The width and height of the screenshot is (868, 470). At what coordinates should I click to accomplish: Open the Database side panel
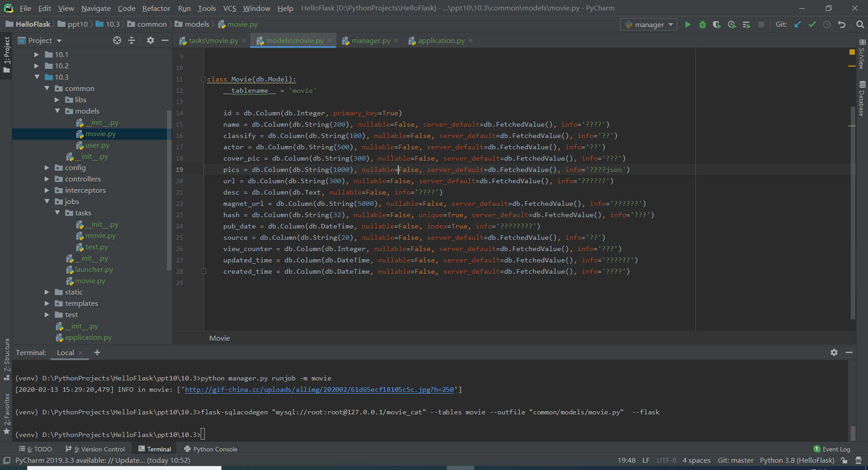click(x=862, y=99)
